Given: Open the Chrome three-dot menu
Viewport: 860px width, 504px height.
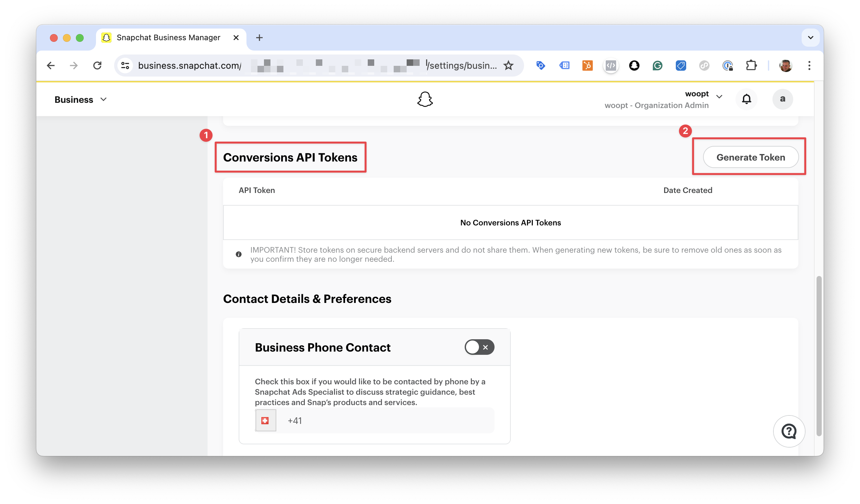Looking at the screenshot, I should [x=809, y=66].
